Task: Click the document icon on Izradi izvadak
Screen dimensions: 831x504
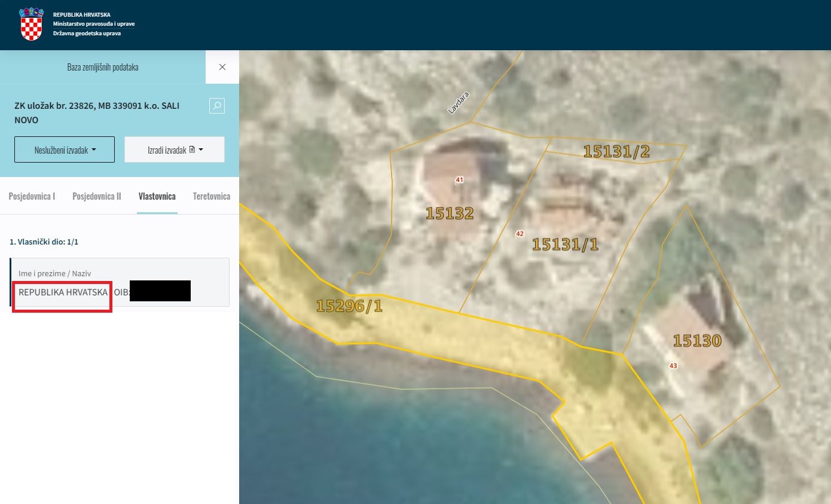Action: (x=192, y=149)
